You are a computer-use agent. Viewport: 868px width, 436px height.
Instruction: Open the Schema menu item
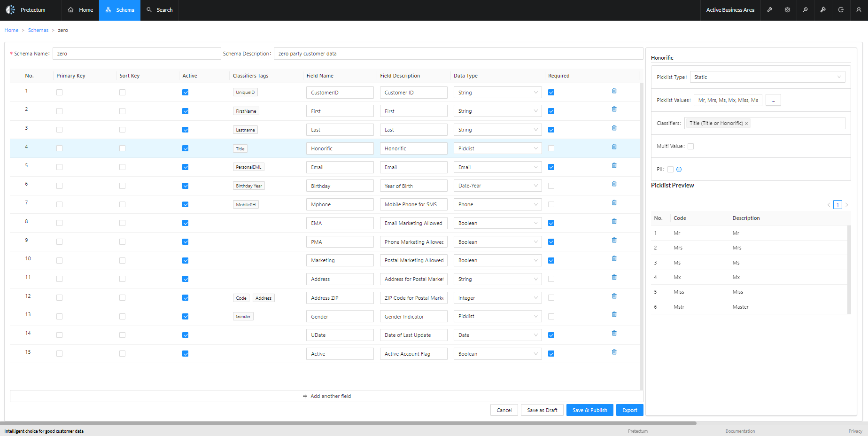click(x=120, y=10)
